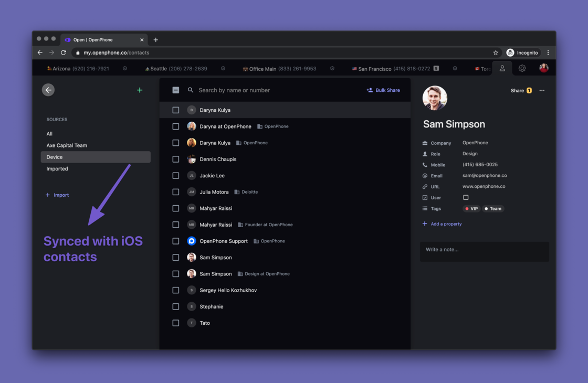The width and height of the screenshot is (588, 383).
Task: Open the Daryna Kulya OpenPhone contact row
Action: [x=285, y=143]
